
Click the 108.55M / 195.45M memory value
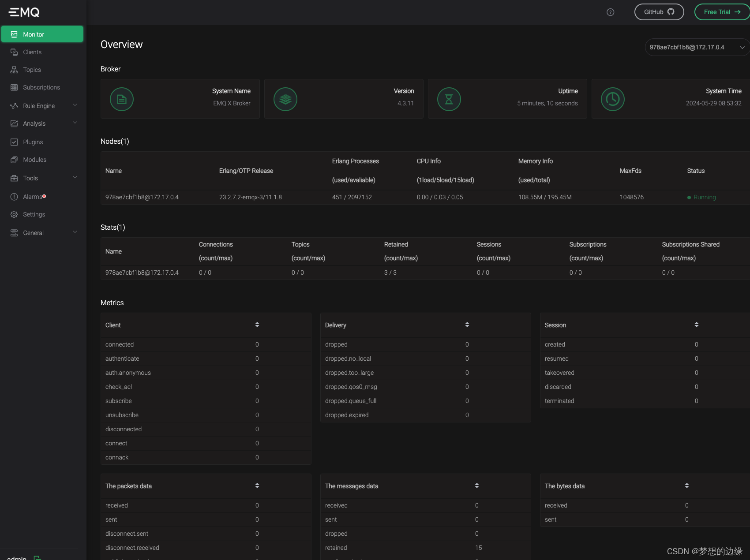545,197
